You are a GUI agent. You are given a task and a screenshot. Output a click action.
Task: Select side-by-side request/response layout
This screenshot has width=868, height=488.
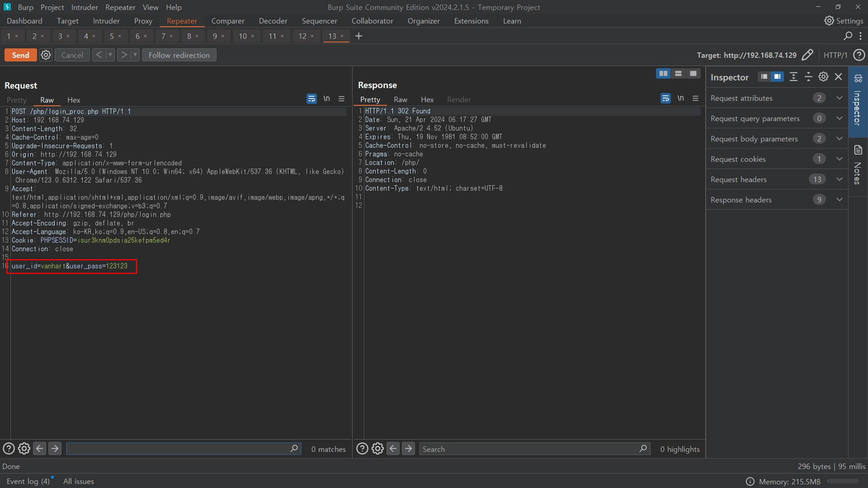coord(663,73)
